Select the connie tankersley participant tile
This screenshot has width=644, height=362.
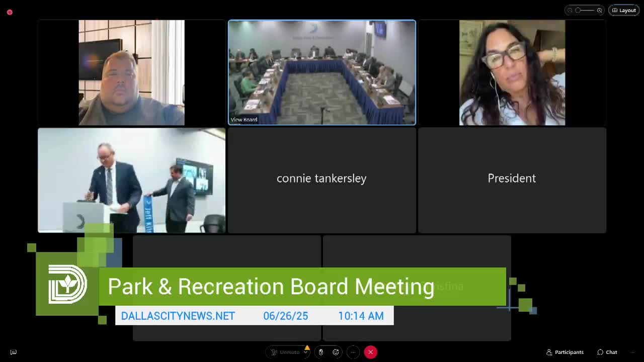point(322,180)
